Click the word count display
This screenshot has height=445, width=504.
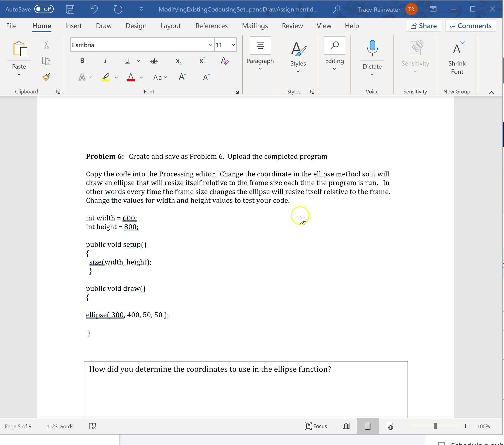[60, 426]
